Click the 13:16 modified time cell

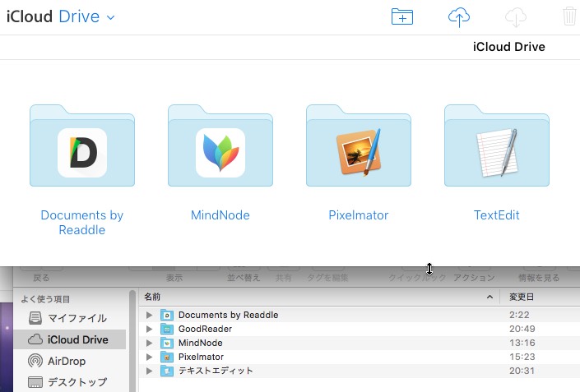(522, 343)
